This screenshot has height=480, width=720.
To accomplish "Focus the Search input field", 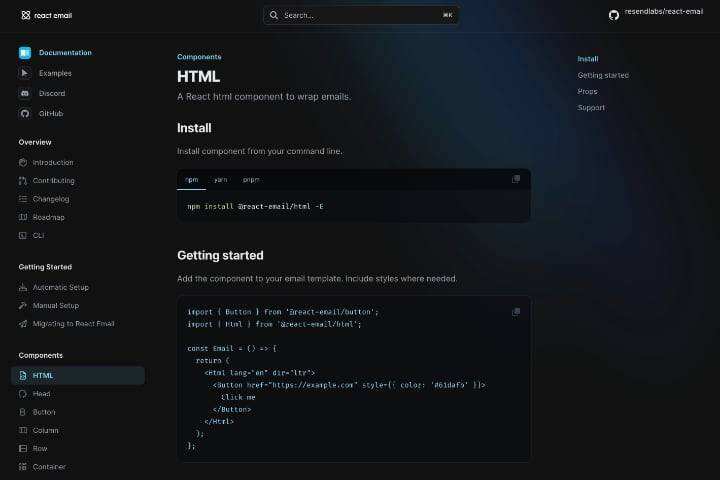I will tap(361, 15).
